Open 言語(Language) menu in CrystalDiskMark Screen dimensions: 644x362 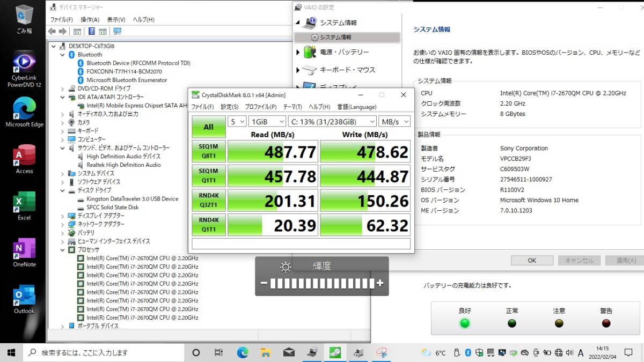357,107
